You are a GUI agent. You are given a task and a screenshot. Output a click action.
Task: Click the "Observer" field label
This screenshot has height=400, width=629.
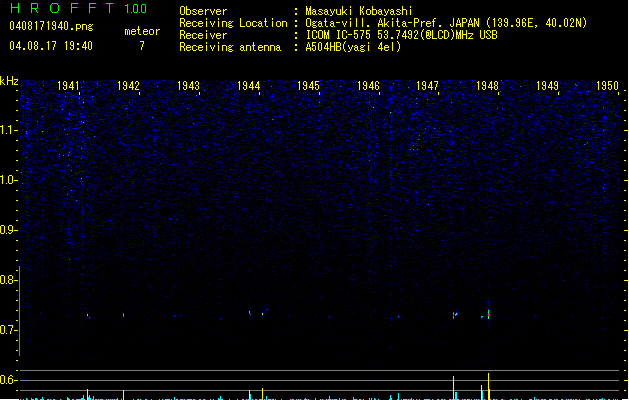pos(203,11)
